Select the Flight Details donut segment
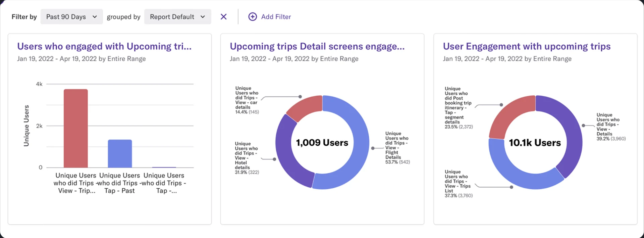The image size is (644, 238). [356, 158]
